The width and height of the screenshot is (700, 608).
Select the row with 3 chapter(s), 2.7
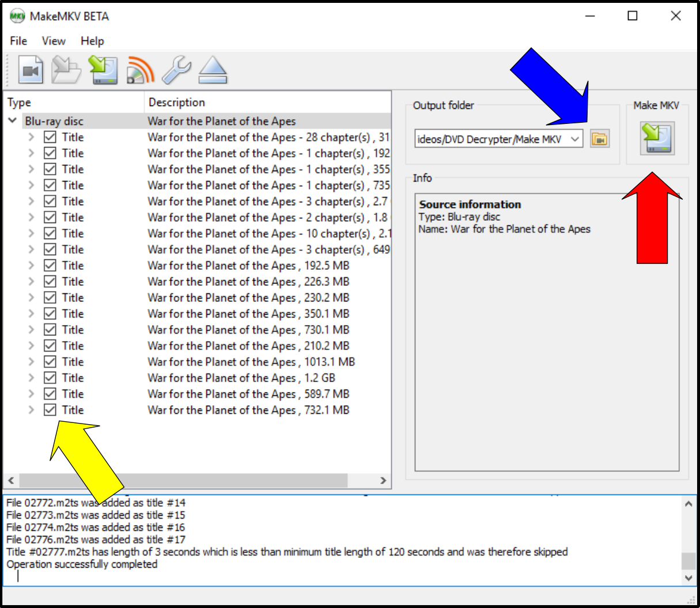point(197,202)
